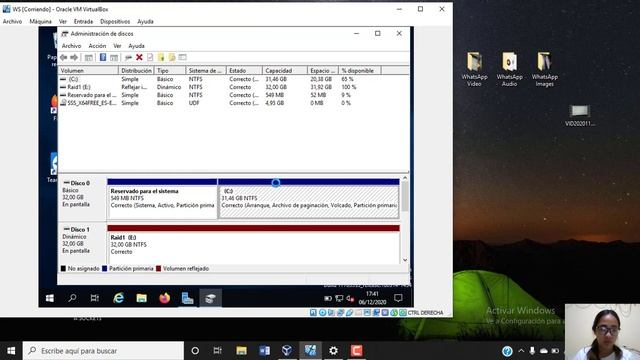Open Word from the host taskbar
Screen dimensions: 640x360
click(x=264, y=351)
